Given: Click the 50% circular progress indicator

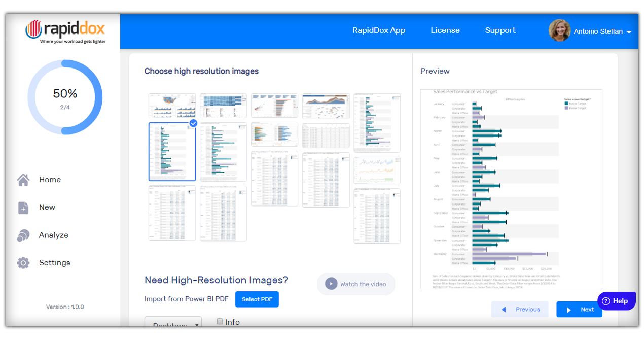Looking at the screenshot, I should coord(65,97).
